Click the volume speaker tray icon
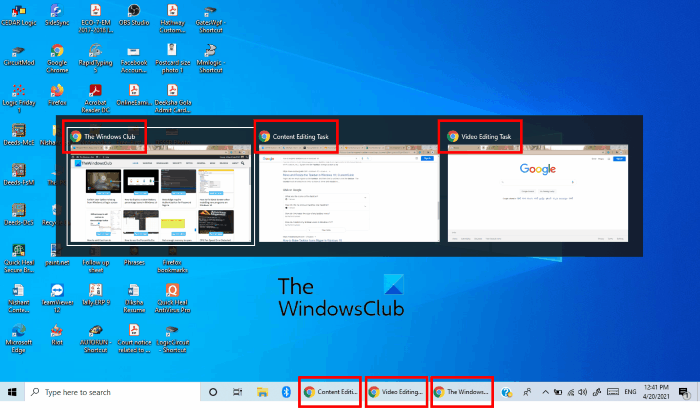Image resolution: width=700 pixels, height=410 pixels. pyautogui.click(x=583, y=392)
